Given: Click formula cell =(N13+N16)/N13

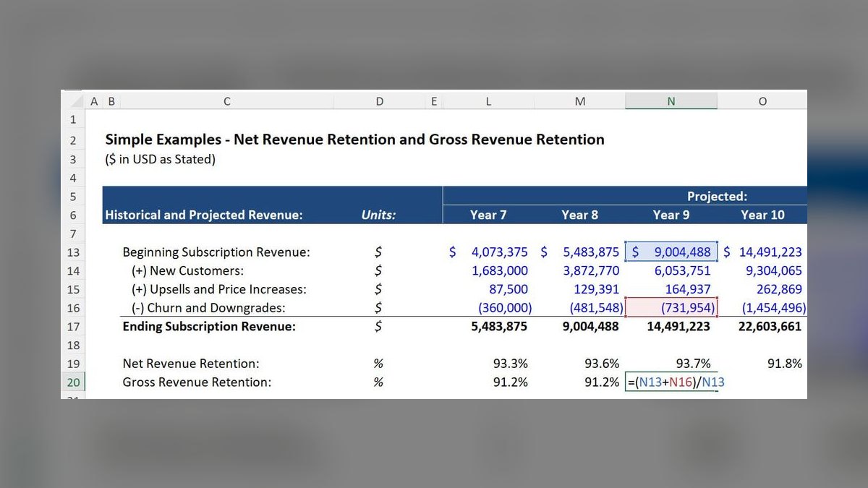Looking at the screenshot, I should click(676, 382).
